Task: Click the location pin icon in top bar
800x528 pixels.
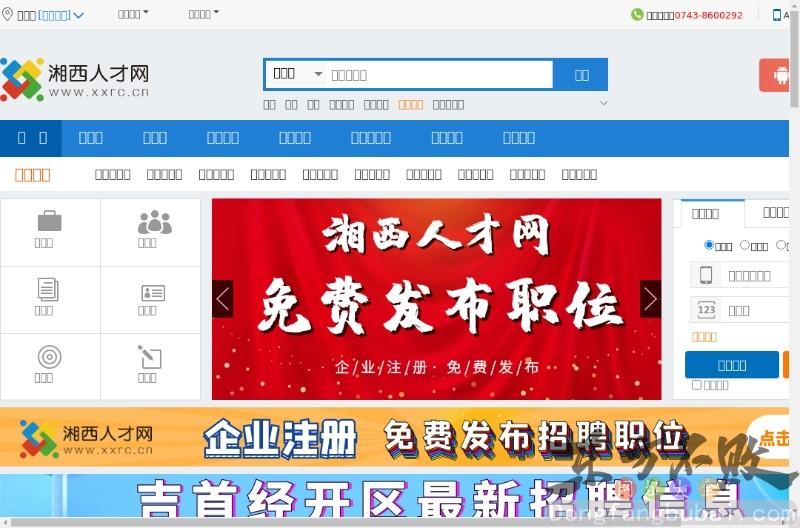Action: (7, 14)
